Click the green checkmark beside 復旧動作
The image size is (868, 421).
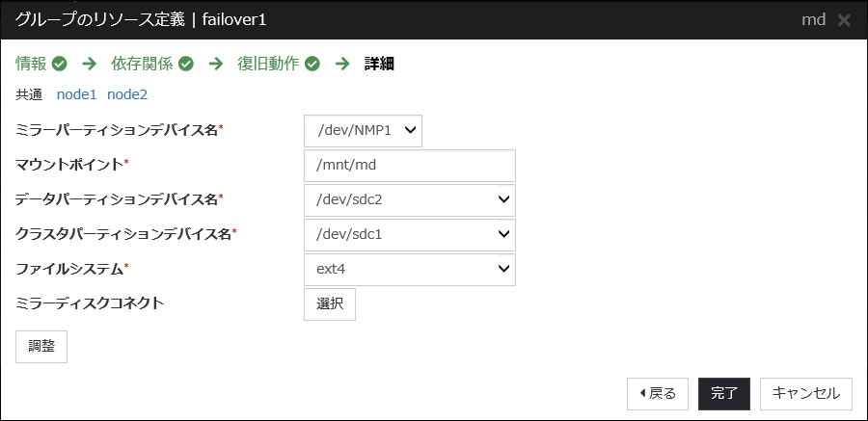pos(312,65)
